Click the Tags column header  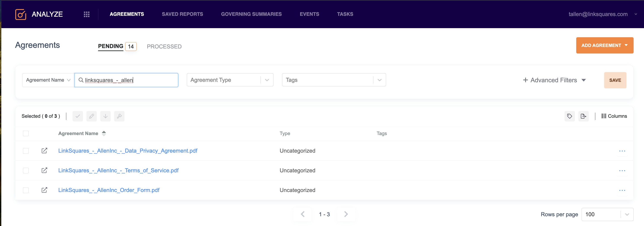click(382, 134)
